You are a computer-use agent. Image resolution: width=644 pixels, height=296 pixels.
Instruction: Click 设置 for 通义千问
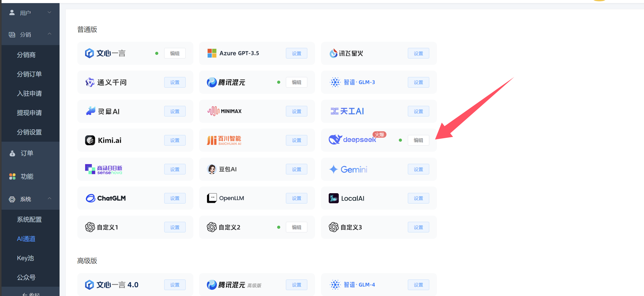click(x=175, y=82)
